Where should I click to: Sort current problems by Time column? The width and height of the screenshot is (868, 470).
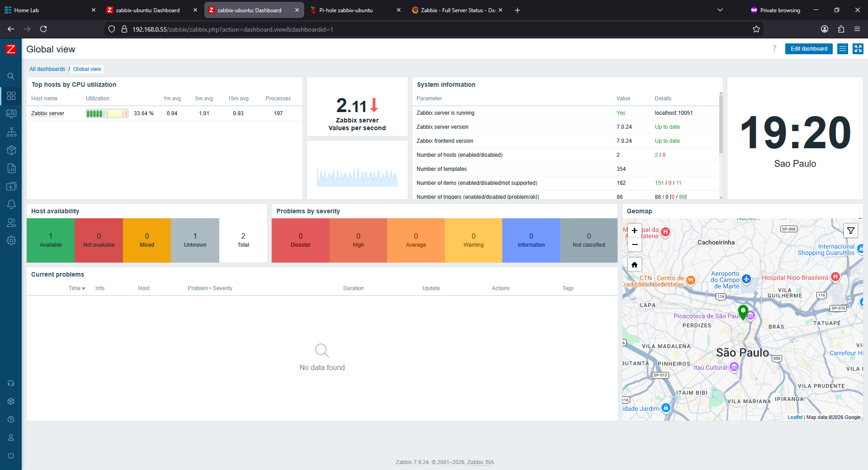(77, 288)
